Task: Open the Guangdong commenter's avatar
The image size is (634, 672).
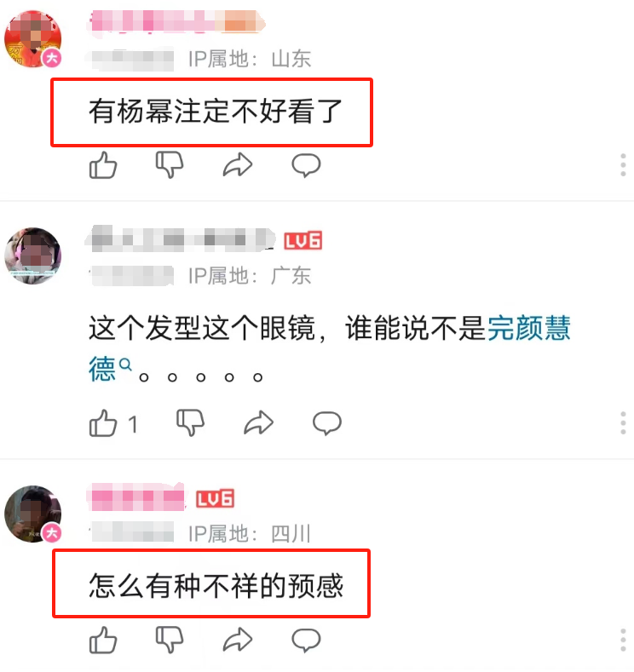Action: point(33,256)
